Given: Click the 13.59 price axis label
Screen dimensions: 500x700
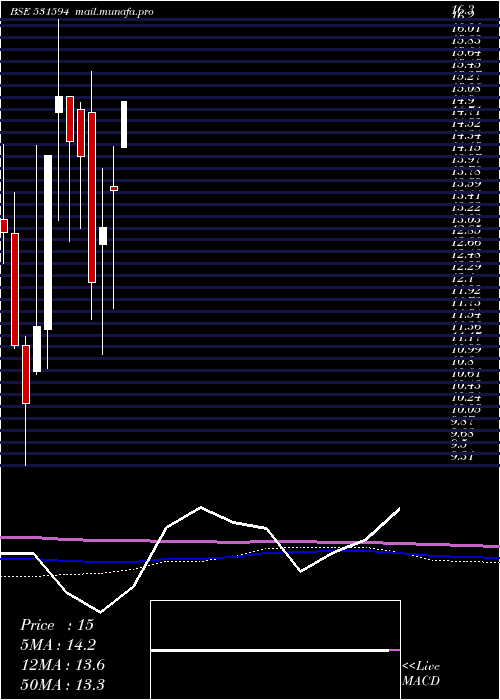Looking at the screenshot, I should [466, 183].
